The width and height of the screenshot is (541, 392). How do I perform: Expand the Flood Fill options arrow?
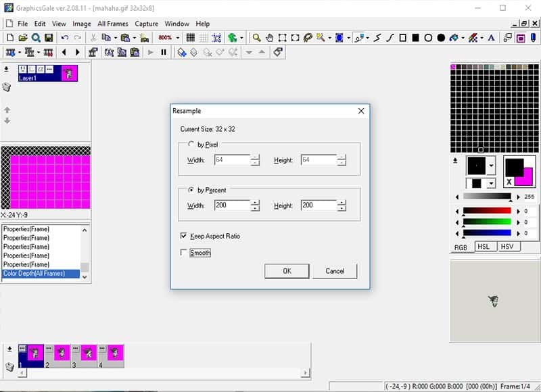click(x=463, y=38)
